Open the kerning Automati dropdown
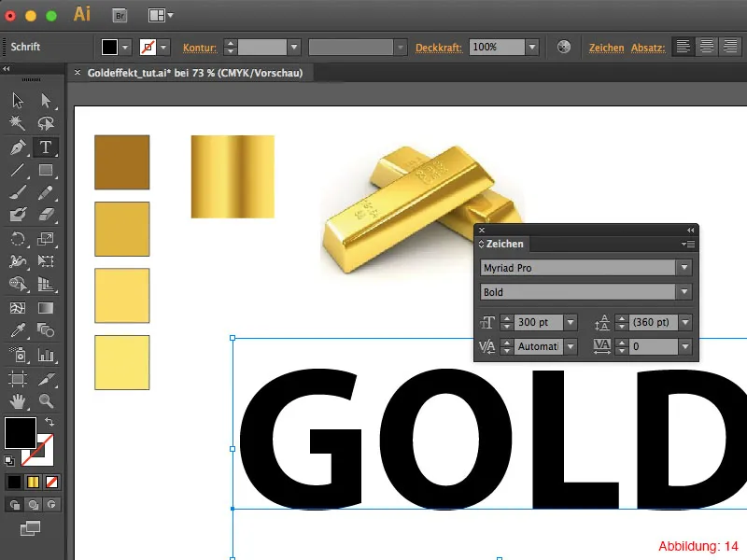 click(571, 346)
